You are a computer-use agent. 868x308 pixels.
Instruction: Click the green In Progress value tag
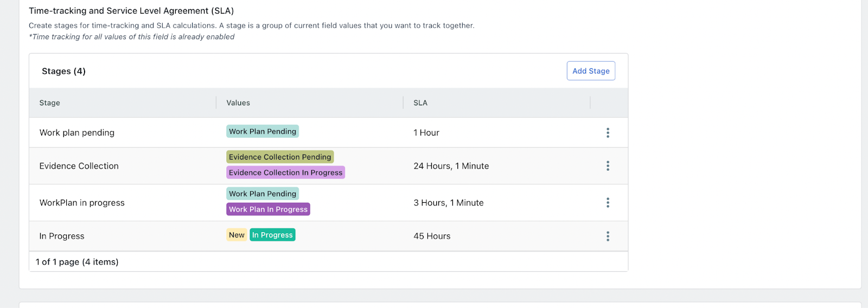pos(272,235)
